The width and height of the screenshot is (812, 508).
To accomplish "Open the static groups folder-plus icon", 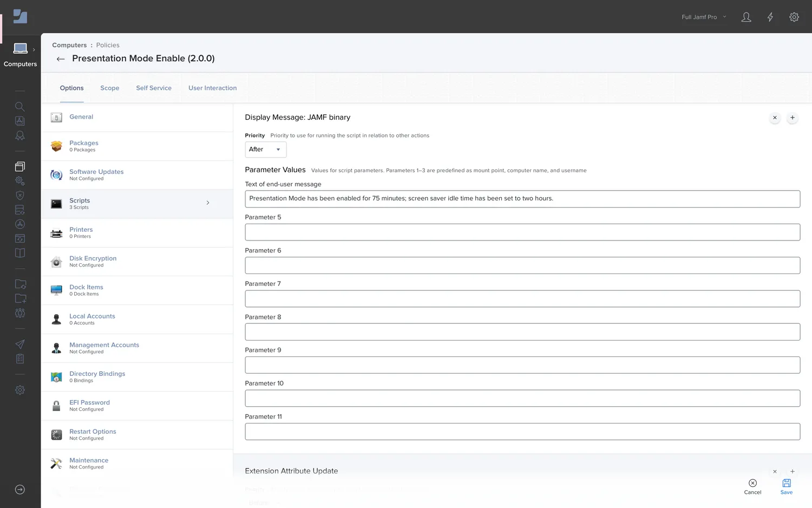I will tap(20, 298).
